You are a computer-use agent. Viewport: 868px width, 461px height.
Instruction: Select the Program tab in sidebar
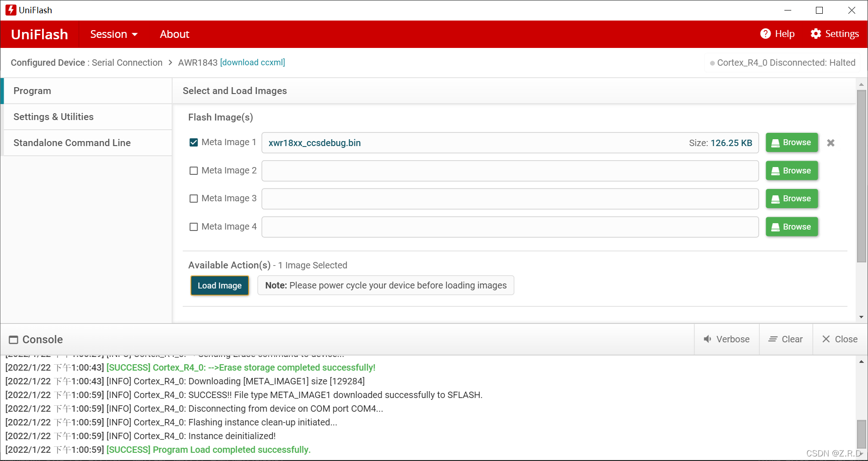click(87, 91)
